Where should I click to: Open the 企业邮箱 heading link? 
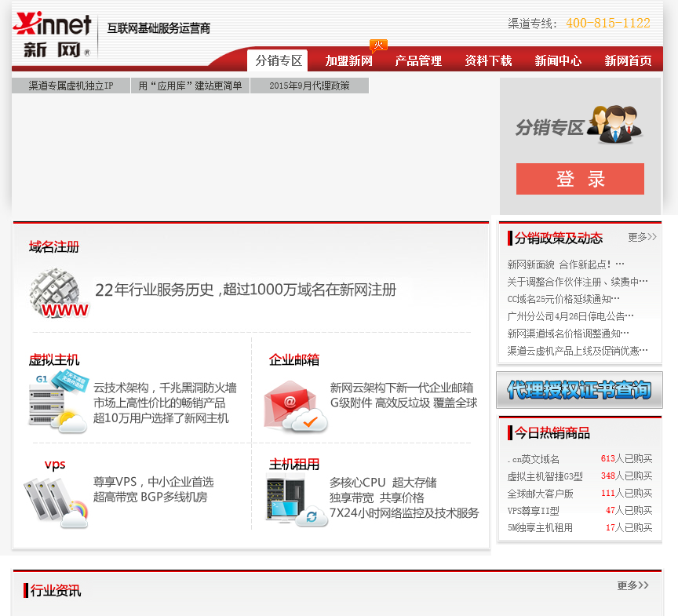point(294,359)
